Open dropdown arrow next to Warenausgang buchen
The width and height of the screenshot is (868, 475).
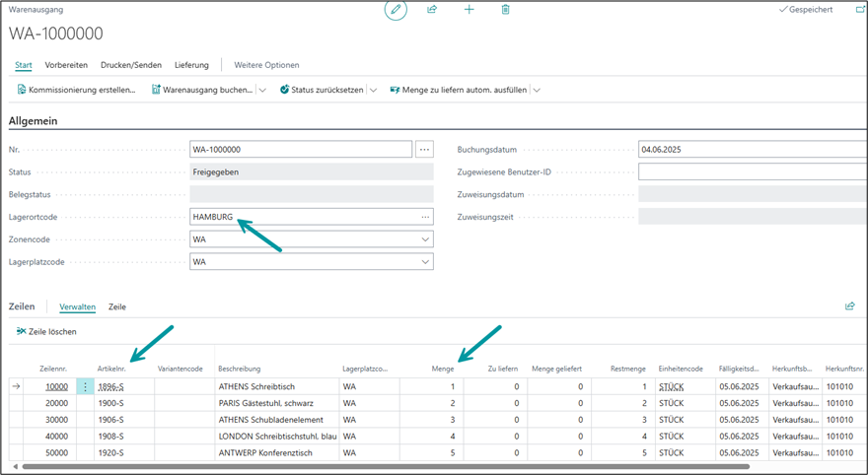click(262, 90)
